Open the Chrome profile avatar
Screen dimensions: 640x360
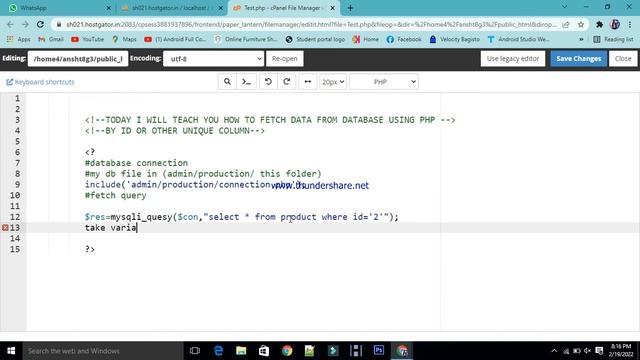click(615, 24)
